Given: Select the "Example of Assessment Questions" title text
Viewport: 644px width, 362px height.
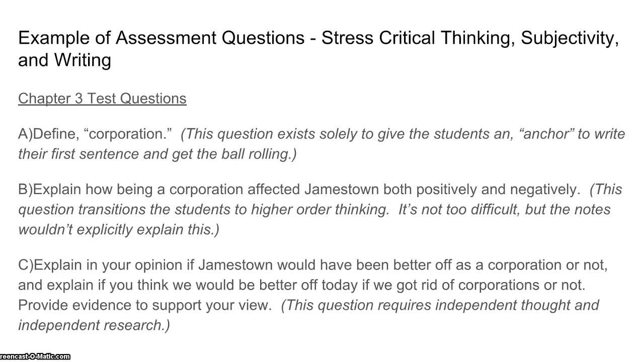Looking at the screenshot, I should click(161, 38).
